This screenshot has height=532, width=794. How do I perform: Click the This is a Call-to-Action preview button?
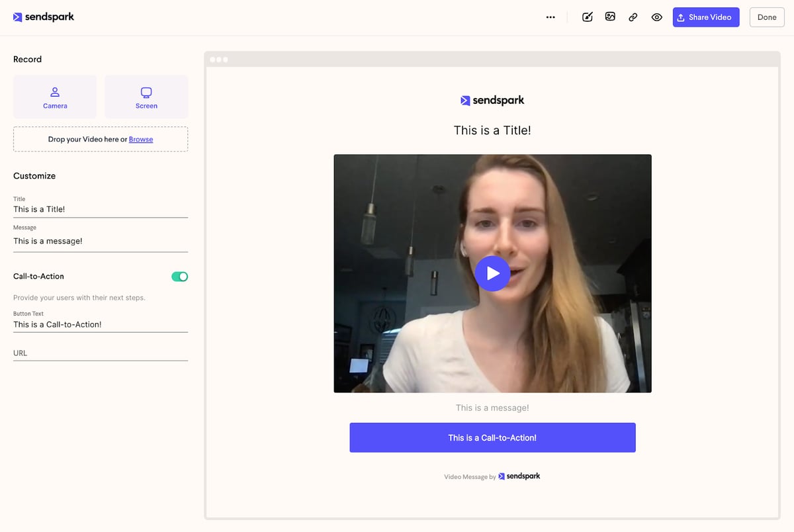coord(492,437)
